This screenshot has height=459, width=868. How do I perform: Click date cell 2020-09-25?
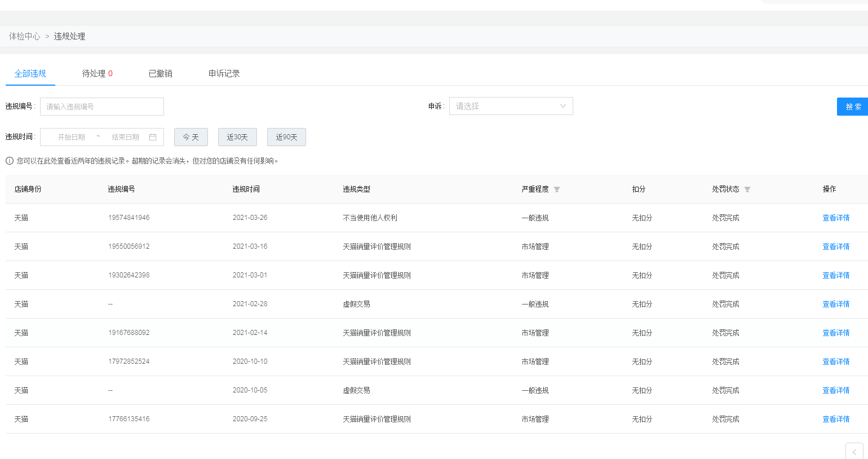point(250,419)
